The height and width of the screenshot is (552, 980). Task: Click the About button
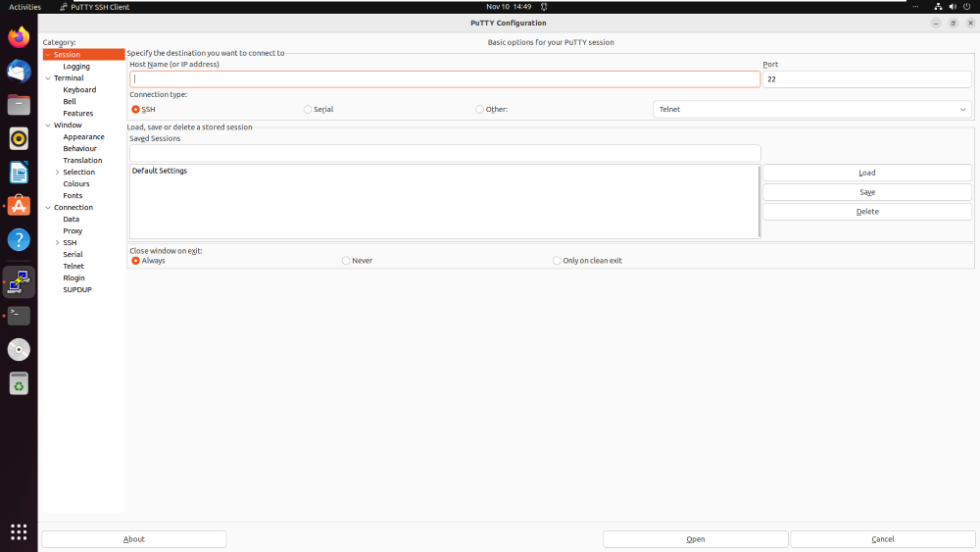133,539
